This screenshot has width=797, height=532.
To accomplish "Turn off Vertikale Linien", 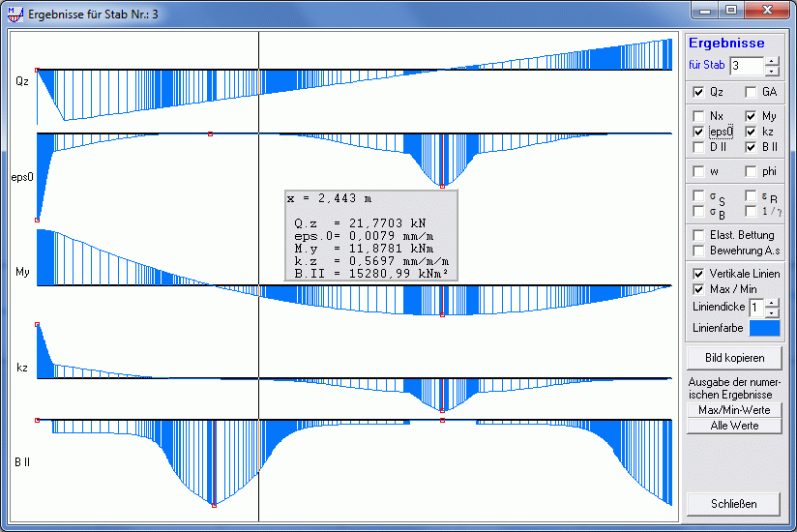I will tap(699, 274).
